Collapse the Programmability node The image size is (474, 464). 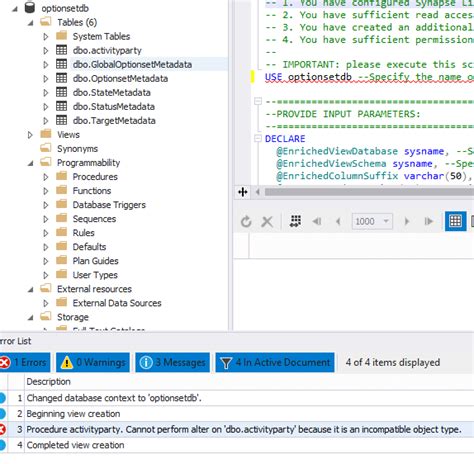click(31, 163)
